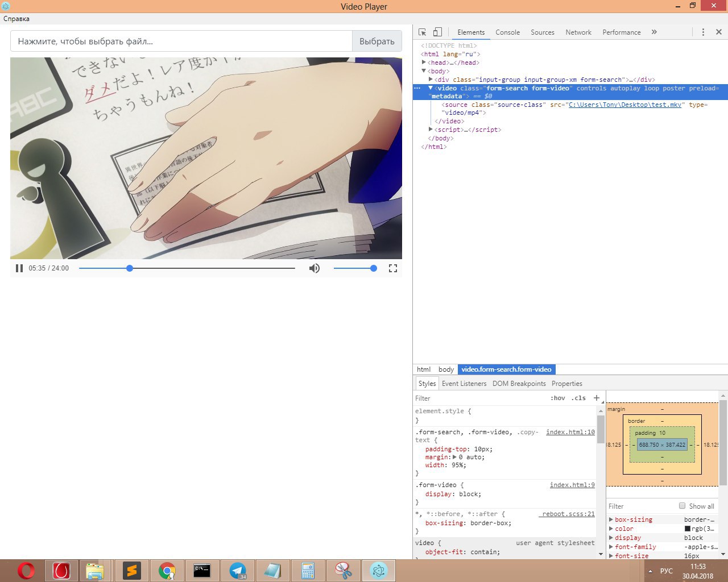Focus the computed styles Filter input

641,506
